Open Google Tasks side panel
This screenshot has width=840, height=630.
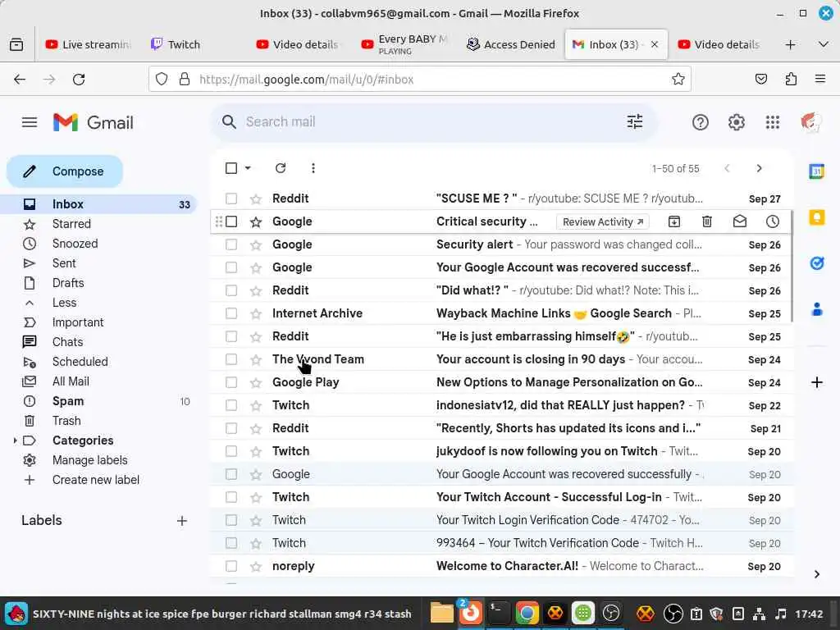pos(816,263)
